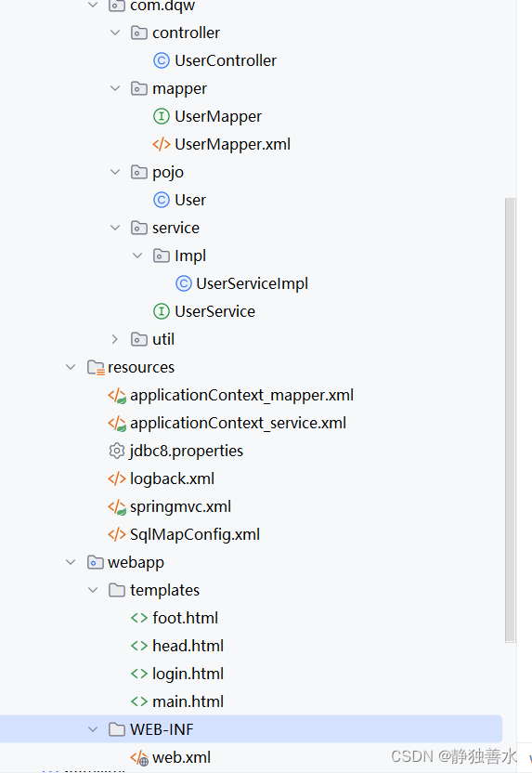Click the UserService interface icon
Viewport: 532px width, 773px height.
tap(162, 311)
